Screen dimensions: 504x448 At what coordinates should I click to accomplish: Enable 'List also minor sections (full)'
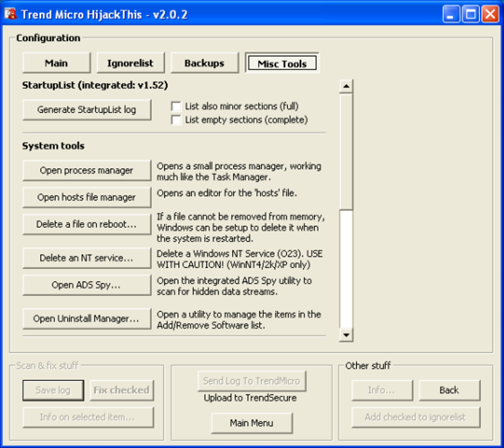pos(176,106)
